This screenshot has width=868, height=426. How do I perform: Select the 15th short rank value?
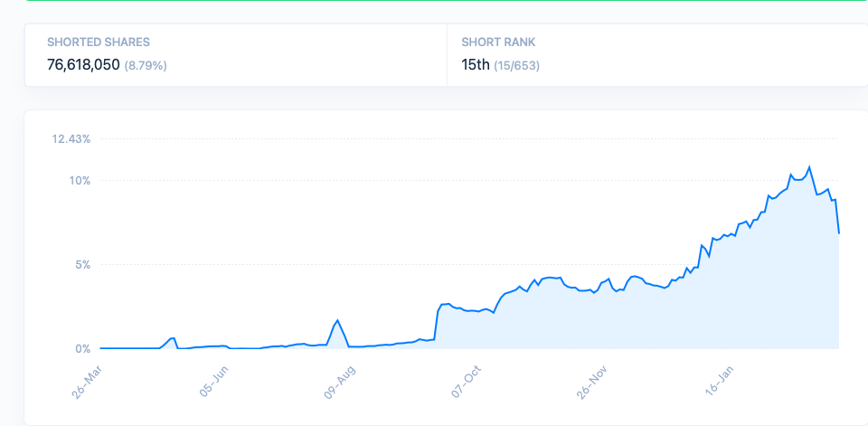click(x=475, y=65)
